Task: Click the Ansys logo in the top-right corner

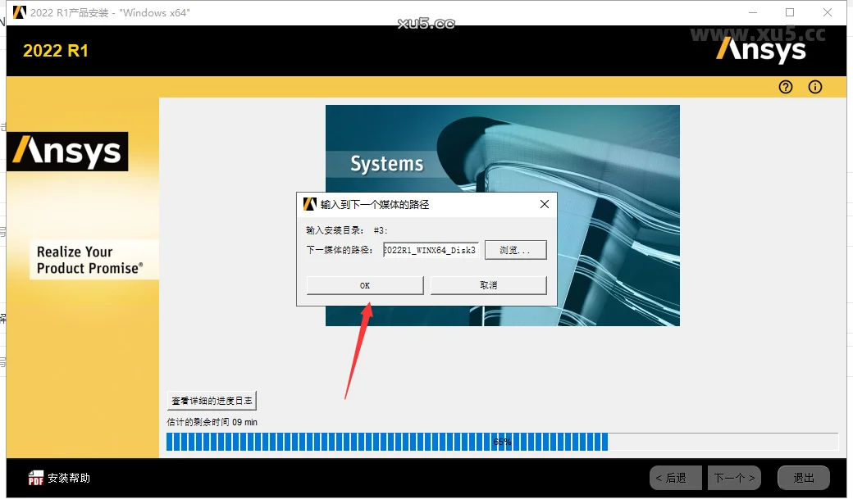Action: [x=762, y=50]
